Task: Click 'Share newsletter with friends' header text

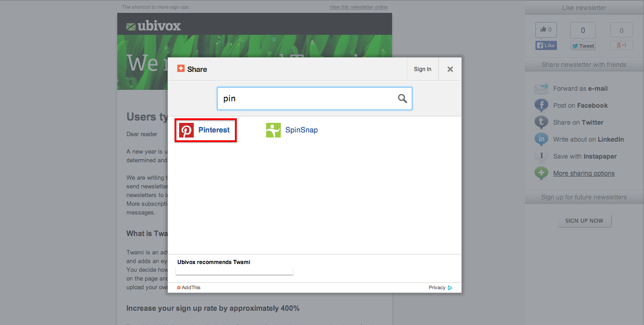Action: [584, 65]
